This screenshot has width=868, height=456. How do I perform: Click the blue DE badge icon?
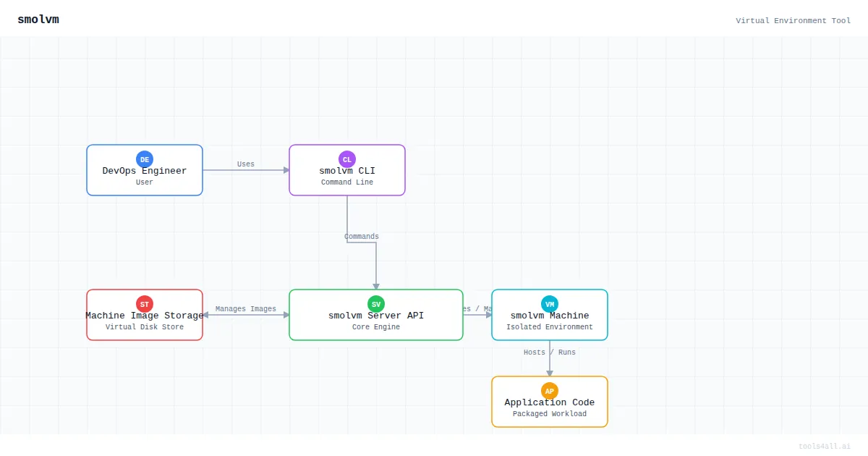click(x=145, y=159)
